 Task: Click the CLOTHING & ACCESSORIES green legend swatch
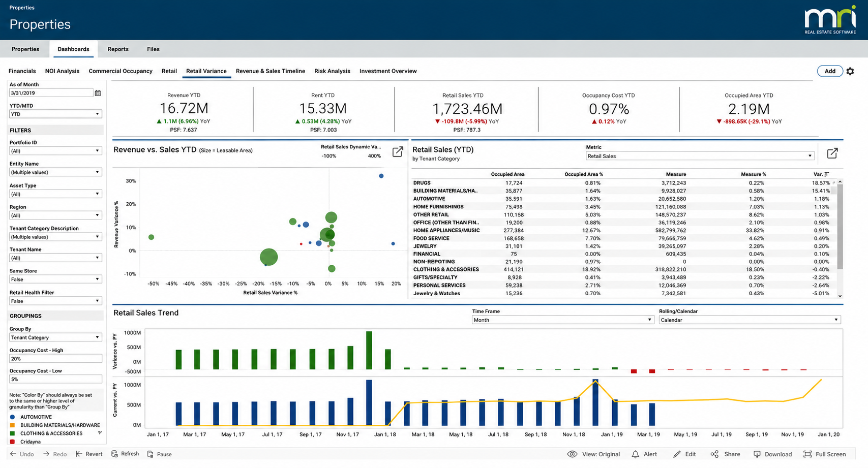point(13,433)
